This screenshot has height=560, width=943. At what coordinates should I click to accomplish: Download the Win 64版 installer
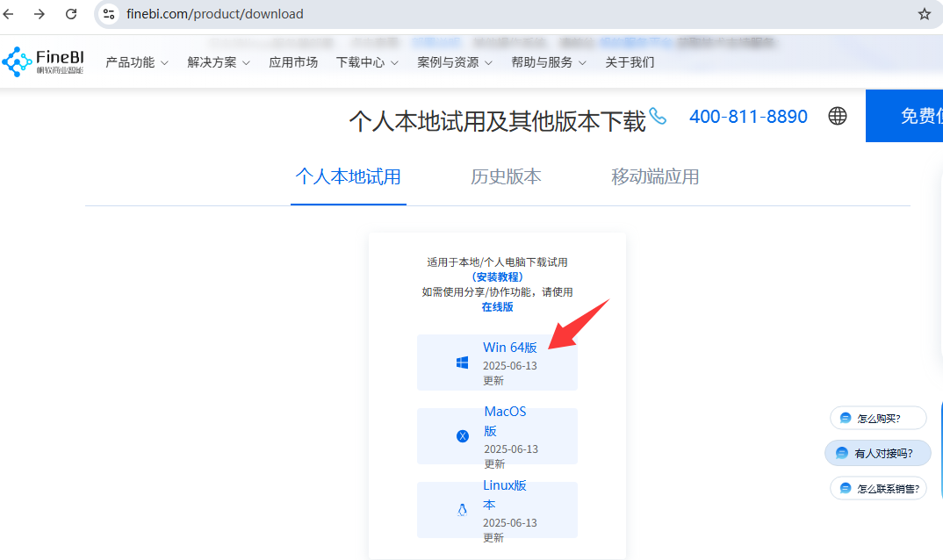[497, 363]
